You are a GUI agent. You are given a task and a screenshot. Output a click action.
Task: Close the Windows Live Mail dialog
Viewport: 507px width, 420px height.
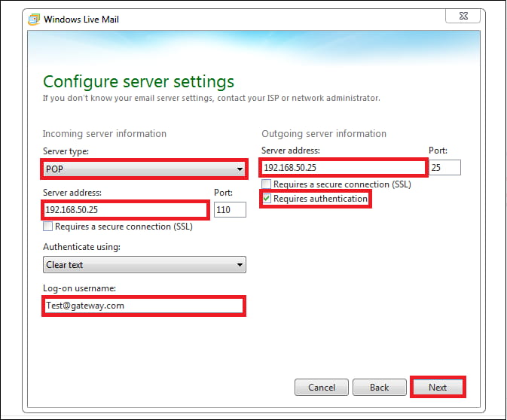click(463, 16)
